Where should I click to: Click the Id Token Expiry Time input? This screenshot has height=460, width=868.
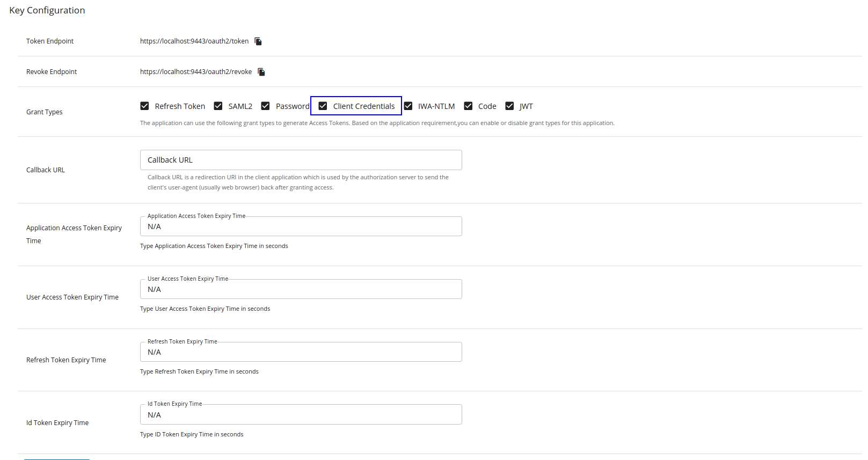click(301, 415)
